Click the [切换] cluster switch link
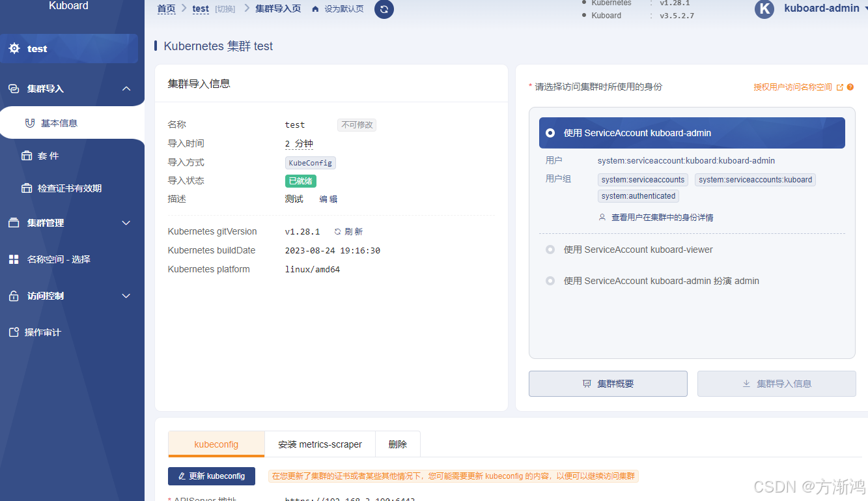This screenshot has width=868, height=501. coord(225,9)
